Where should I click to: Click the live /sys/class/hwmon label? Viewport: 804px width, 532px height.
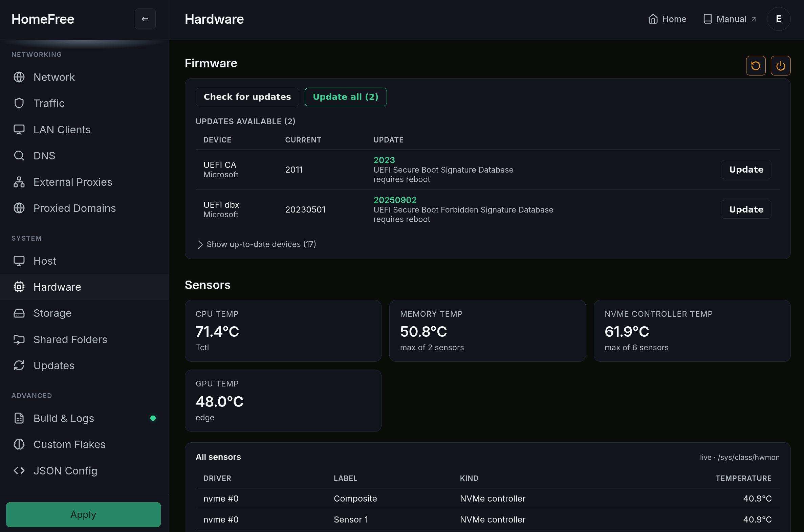pos(740,457)
